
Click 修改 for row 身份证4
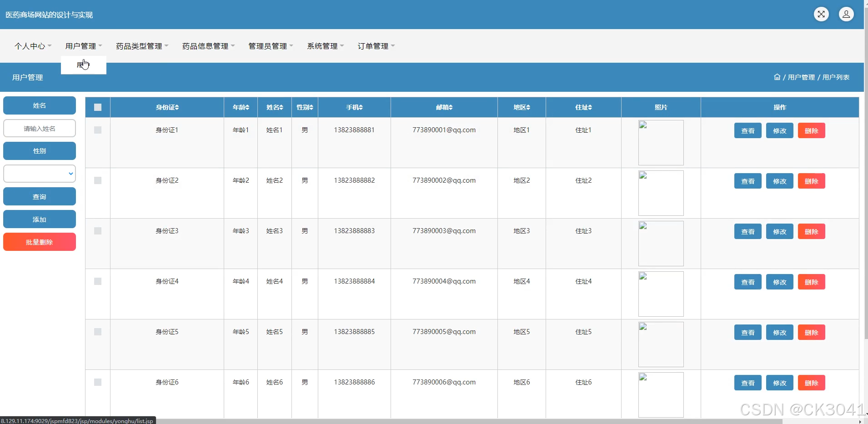coord(779,282)
